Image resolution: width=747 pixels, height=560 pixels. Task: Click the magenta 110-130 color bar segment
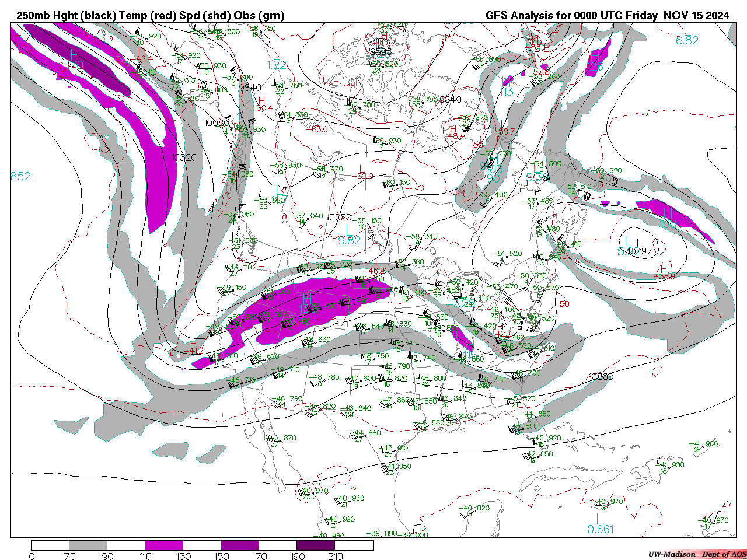pyautogui.click(x=164, y=545)
